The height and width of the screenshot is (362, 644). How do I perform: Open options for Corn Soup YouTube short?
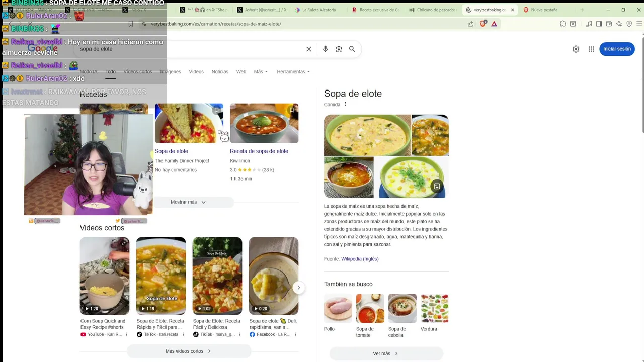pyautogui.click(x=127, y=334)
